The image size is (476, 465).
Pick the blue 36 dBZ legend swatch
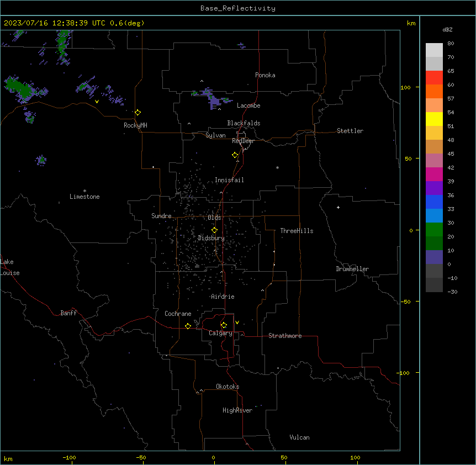(x=434, y=202)
